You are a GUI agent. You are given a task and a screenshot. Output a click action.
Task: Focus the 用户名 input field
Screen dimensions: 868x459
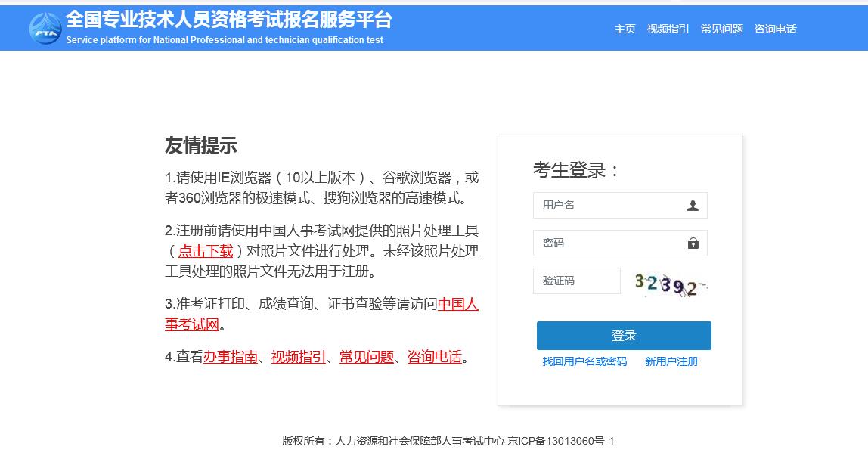[x=620, y=206]
